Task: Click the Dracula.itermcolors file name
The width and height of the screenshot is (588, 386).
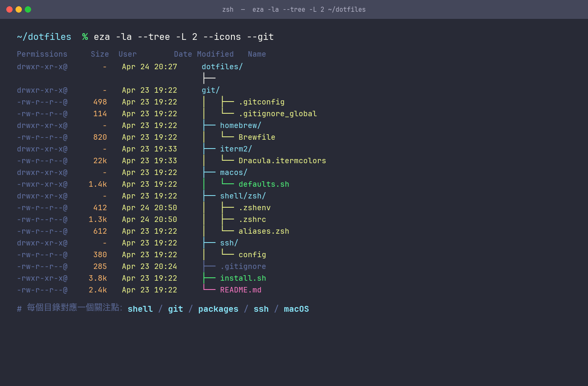Action: coord(282,161)
